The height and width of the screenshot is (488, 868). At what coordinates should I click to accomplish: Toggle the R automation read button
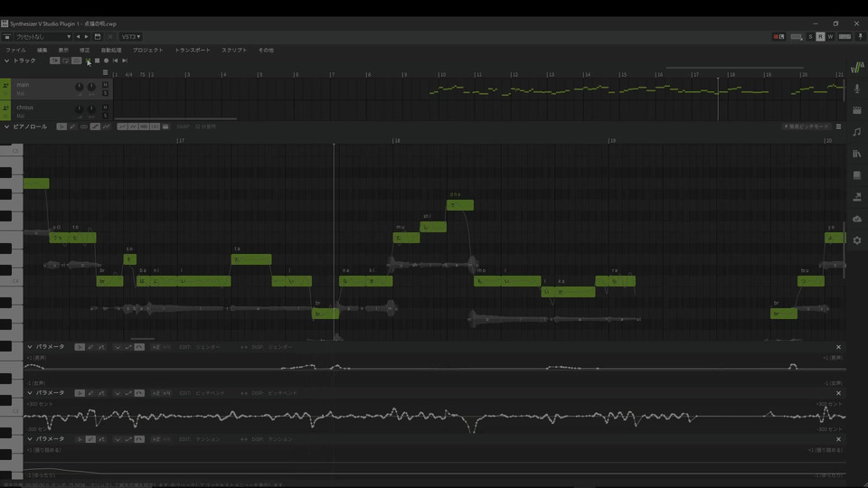point(820,36)
